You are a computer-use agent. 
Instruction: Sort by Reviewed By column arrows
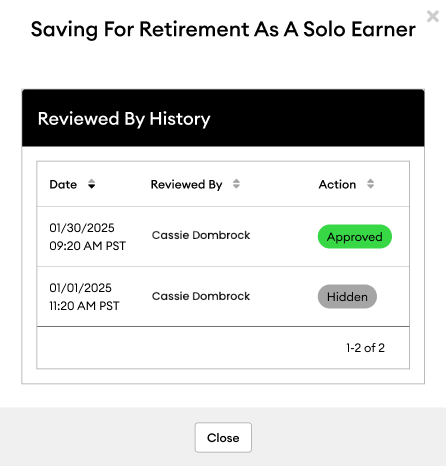(236, 184)
